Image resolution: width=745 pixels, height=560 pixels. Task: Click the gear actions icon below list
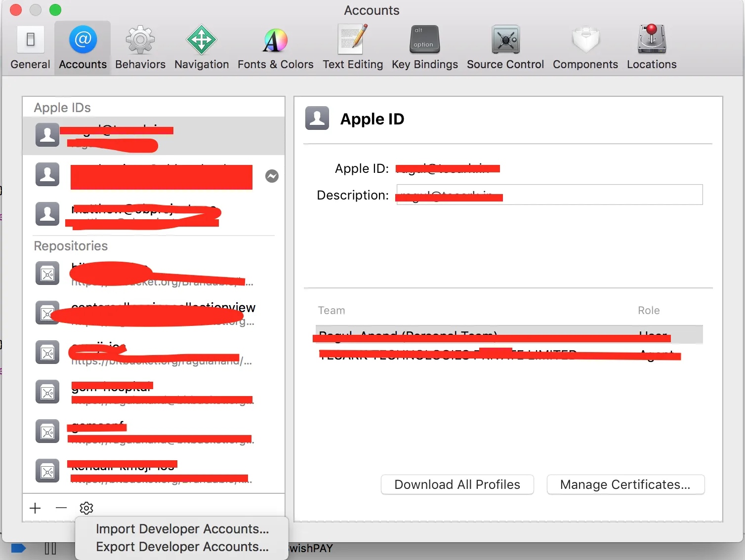[86, 508]
